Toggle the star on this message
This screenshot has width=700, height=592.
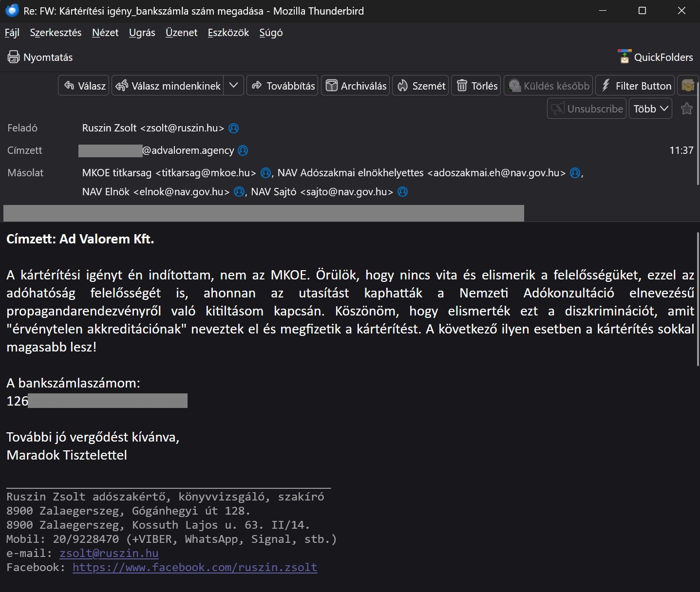(687, 109)
